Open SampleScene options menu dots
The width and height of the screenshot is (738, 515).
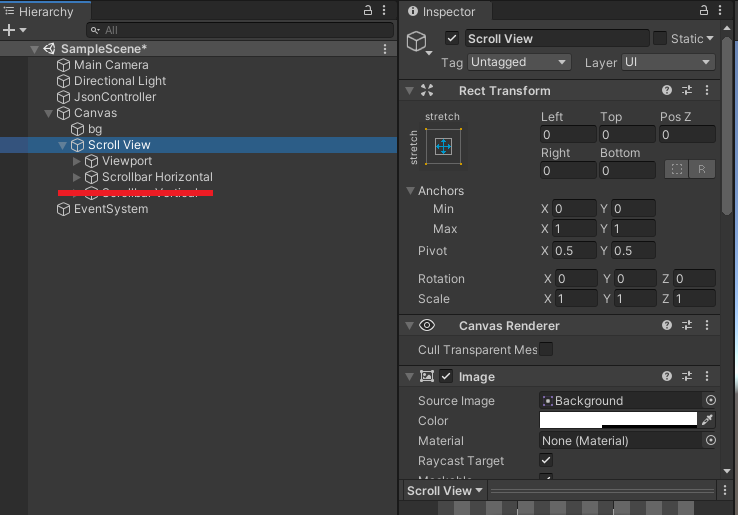point(385,49)
